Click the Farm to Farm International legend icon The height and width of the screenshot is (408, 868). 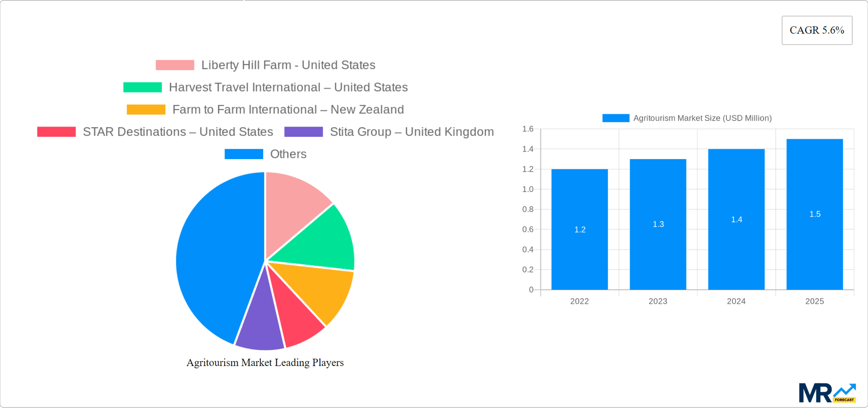(146, 109)
